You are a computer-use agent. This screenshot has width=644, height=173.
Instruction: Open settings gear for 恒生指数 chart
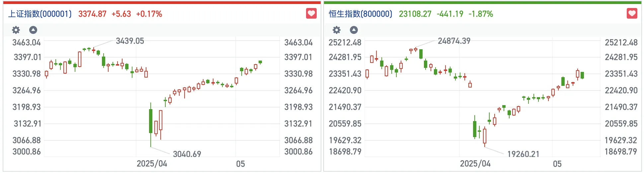tap(337, 30)
